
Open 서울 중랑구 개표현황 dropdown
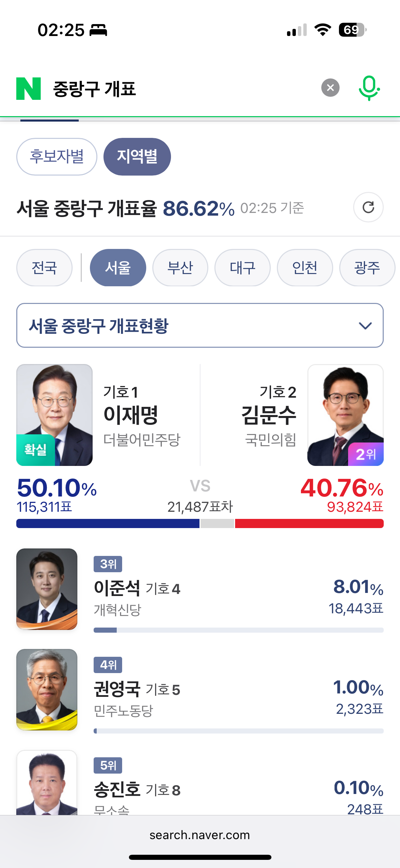coord(190,325)
